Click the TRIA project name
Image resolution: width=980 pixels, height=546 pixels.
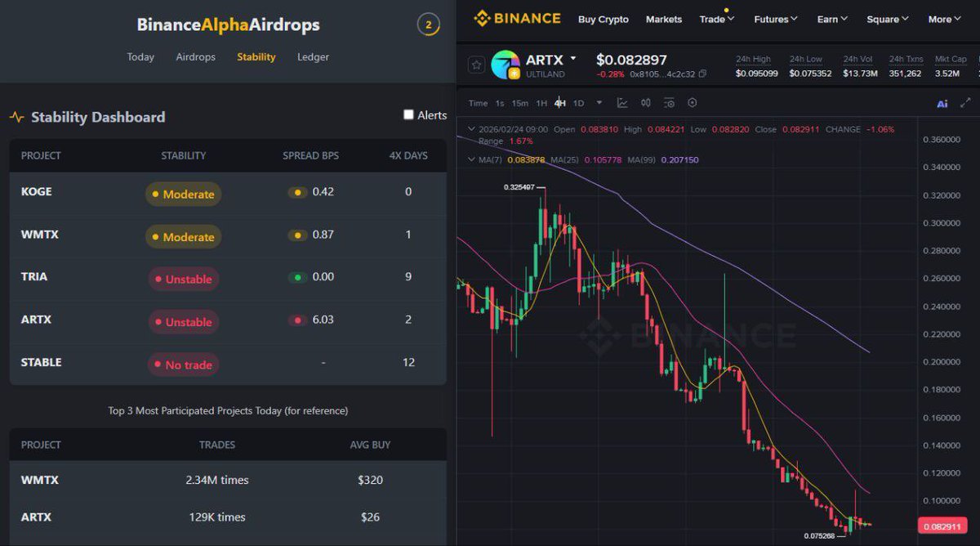pos(34,276)
